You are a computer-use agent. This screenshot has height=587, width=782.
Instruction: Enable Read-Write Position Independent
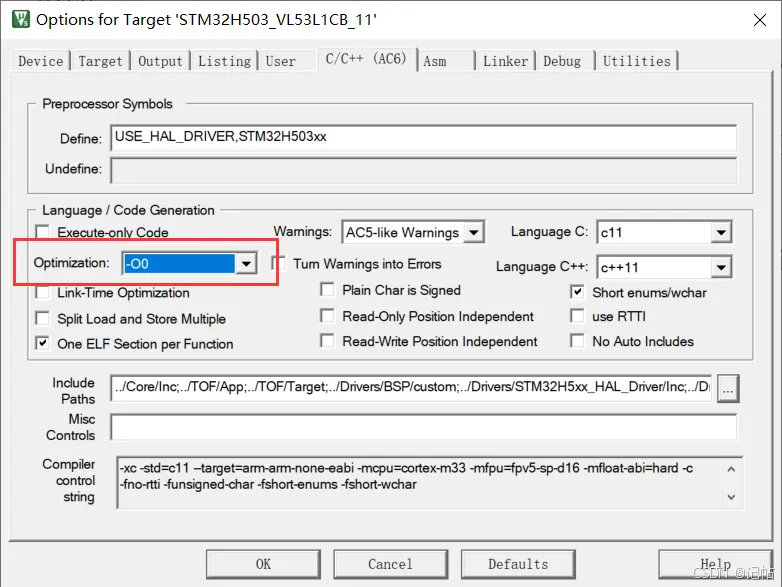pos(327,341)
